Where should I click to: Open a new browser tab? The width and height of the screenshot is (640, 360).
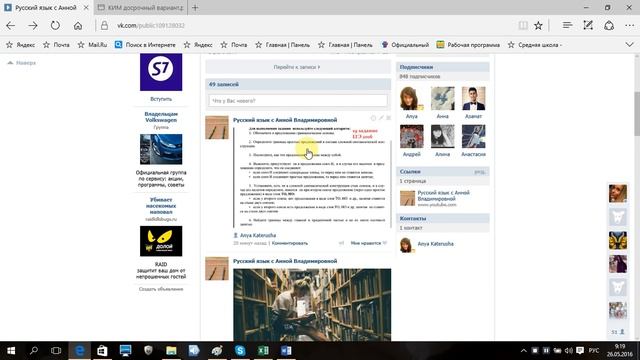(x=195, y=7)
